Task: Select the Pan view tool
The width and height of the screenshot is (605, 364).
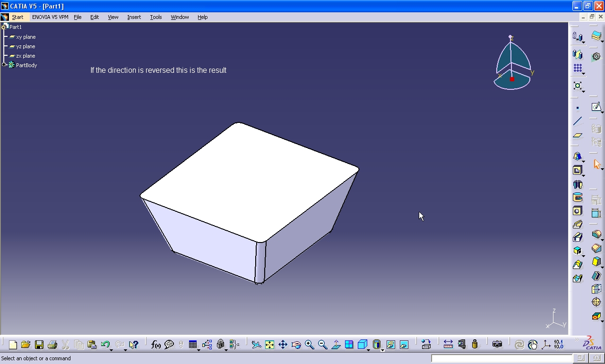Action: click(283, 345)
